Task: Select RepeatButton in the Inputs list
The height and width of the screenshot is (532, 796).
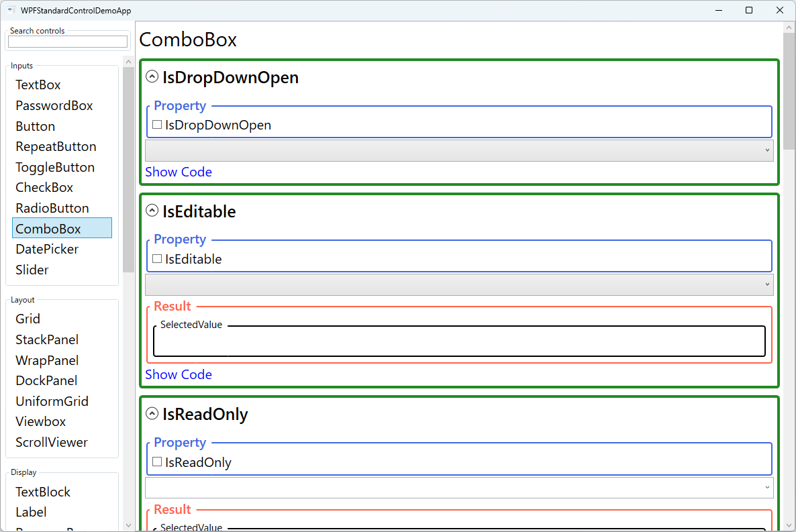Action: 62,147
